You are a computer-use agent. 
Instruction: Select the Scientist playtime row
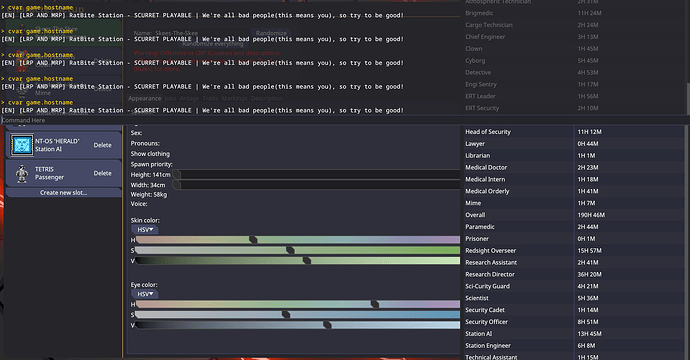(574, 298)
